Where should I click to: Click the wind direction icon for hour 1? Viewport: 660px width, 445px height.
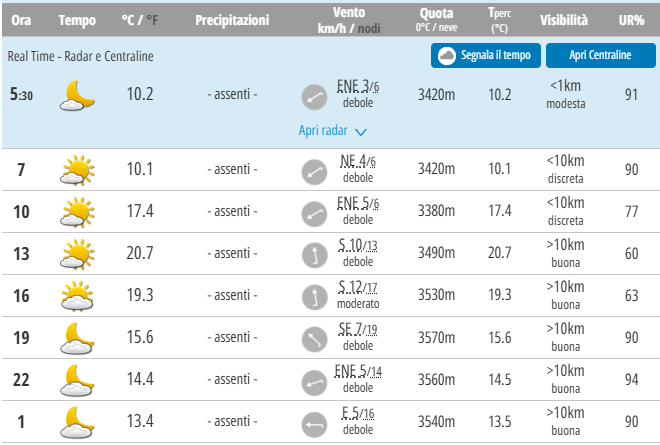coord(315,423)
